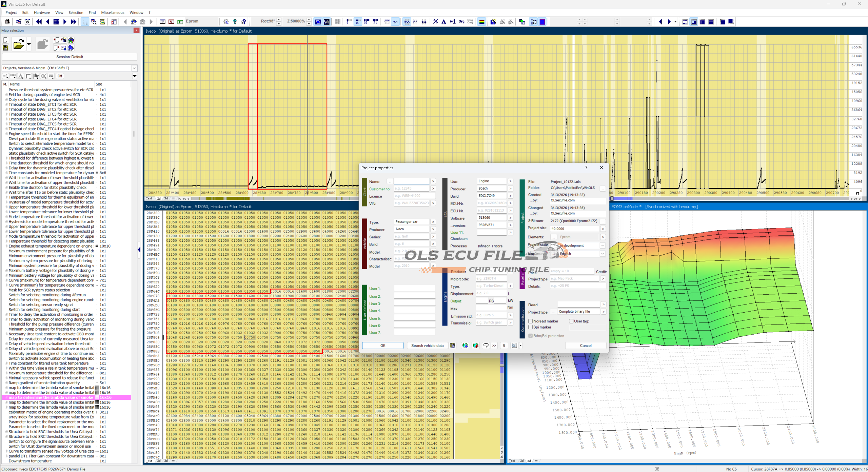Open the Hardware menu

click(x=42, y=13)
